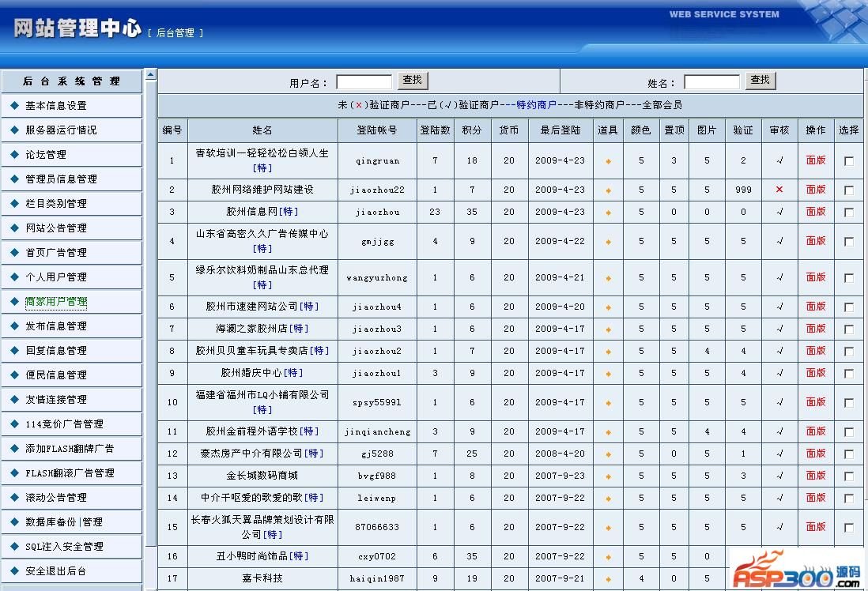
Task: Click the sidebar scrollbar up arrow
Action: pyautogui.click(x=150, y=74)
